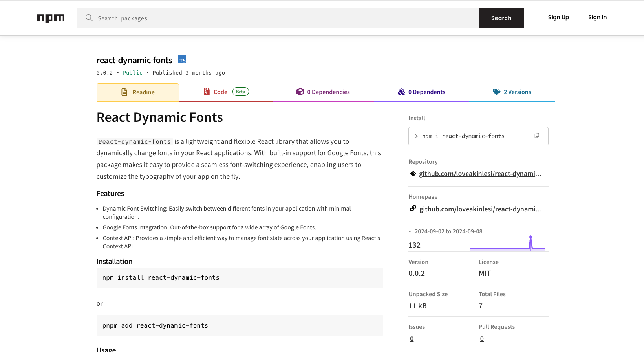Click the react-dynamic-fonts package title
Screen dimensions: 644x352
tap(134, 60)
